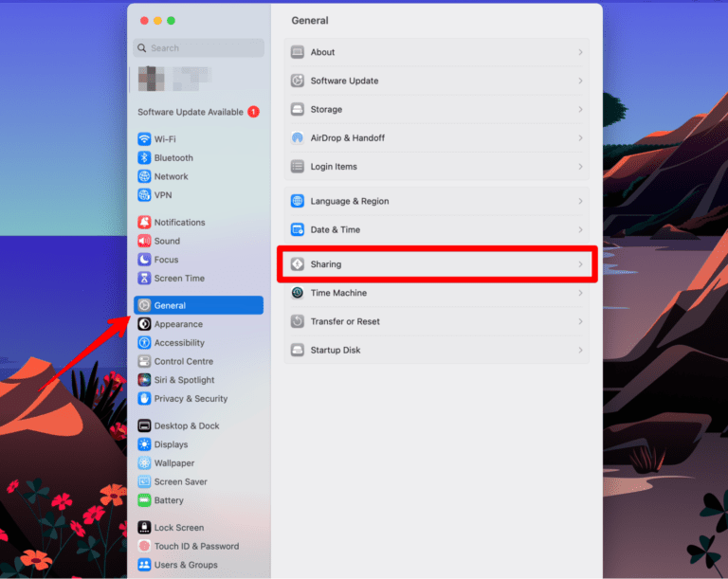Viewport: 728px width, 579px height.
Task: Select the Lock Screen icon
Action: pos(144,528)
